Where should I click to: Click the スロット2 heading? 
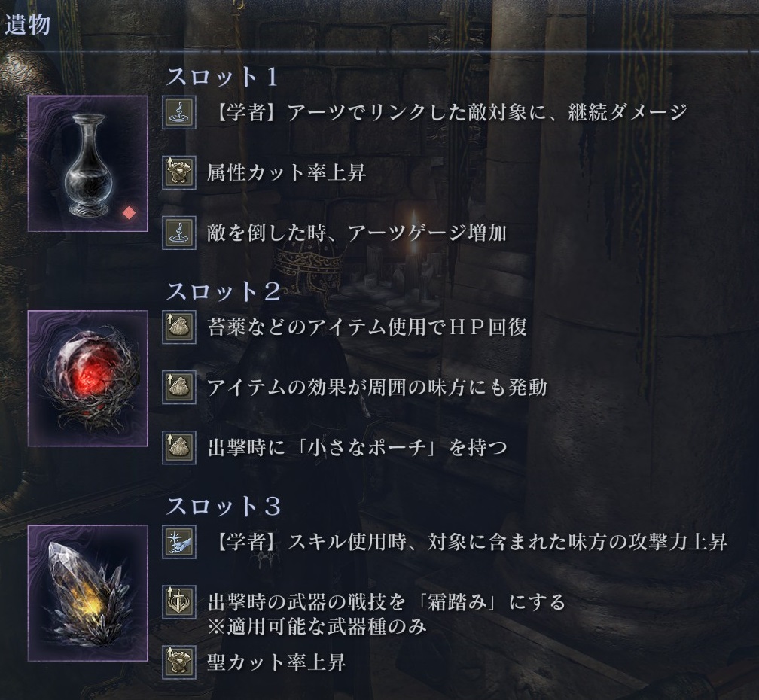pos(223,292)
